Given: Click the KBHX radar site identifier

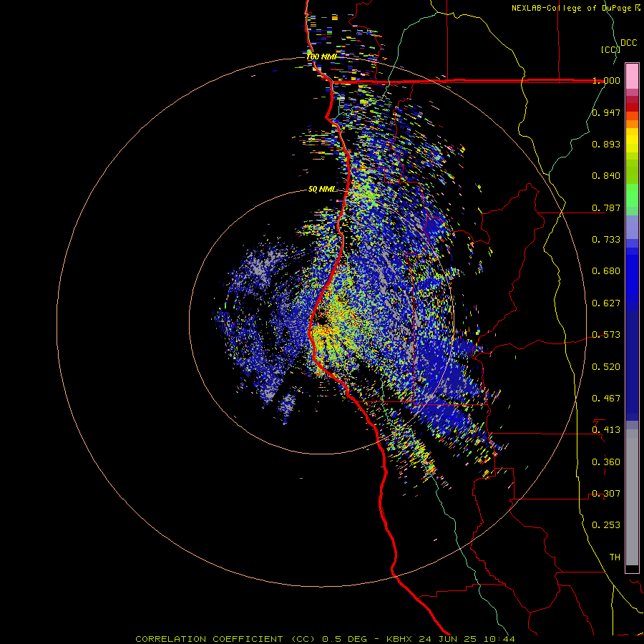Looking at the screenshot, I should [399, 639].
